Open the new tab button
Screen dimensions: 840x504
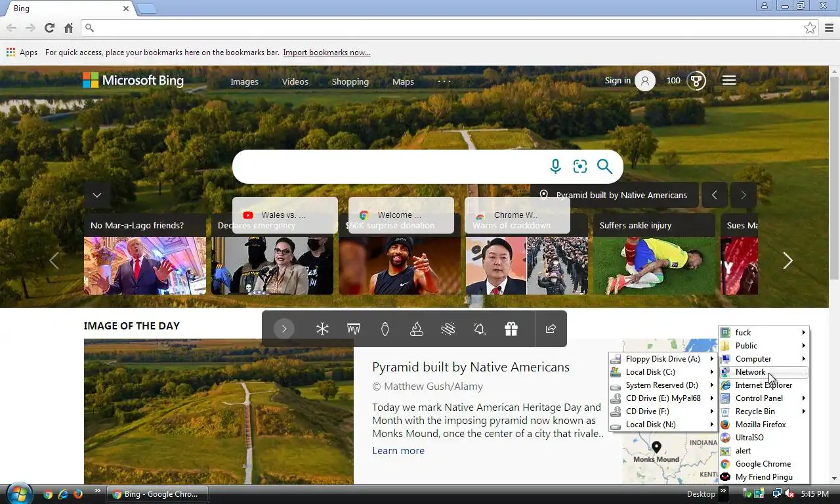point(147,9)
